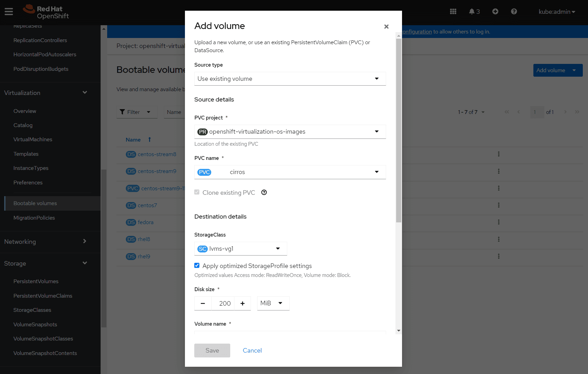The width and height of the screenshot is (588, 374).
Task: Increase disk size using the plus stepper
Action: pos(242,303)
